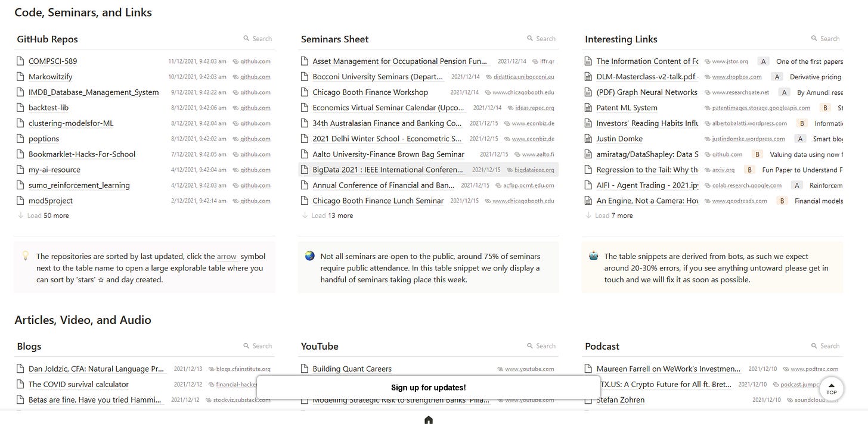Open the YouTube table heading
Image resolution: width=868 pixels, height=427 pixels.
click(320, 347)
